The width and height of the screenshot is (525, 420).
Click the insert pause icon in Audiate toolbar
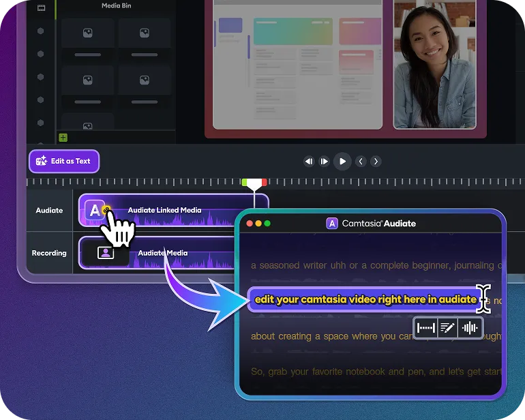click(x=426, y=327)
